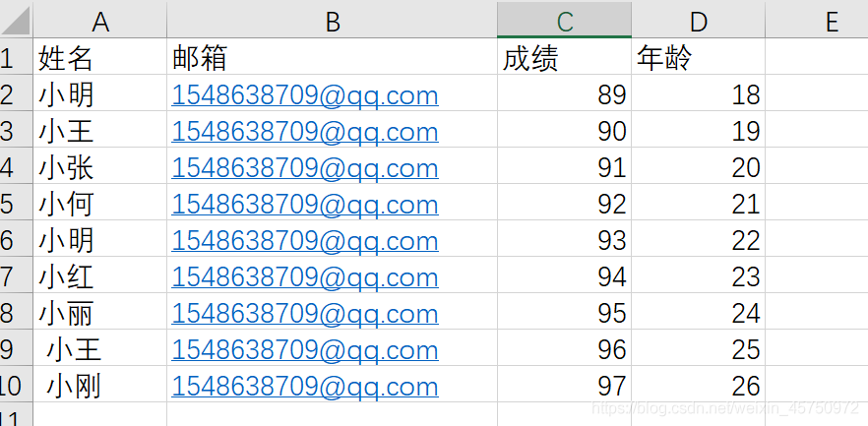The width and height of the screenshot is (868, 426).
Task: Select the column C header
Action: coord(564,21)
